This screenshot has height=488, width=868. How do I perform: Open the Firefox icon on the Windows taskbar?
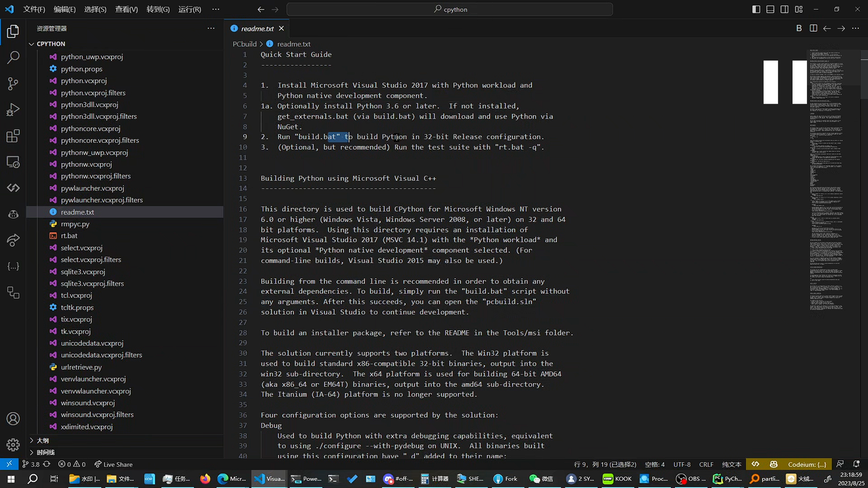coord(206,479)
